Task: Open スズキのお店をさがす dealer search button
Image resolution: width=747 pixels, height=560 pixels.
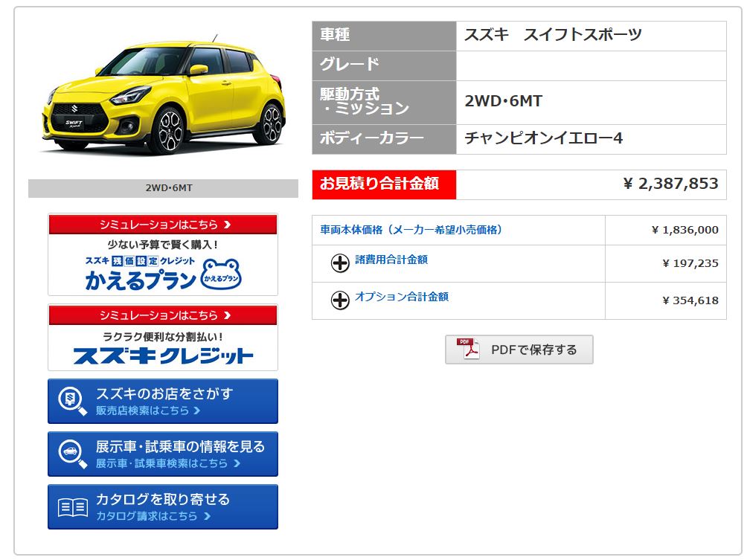Action: click(x=163, y=401)
